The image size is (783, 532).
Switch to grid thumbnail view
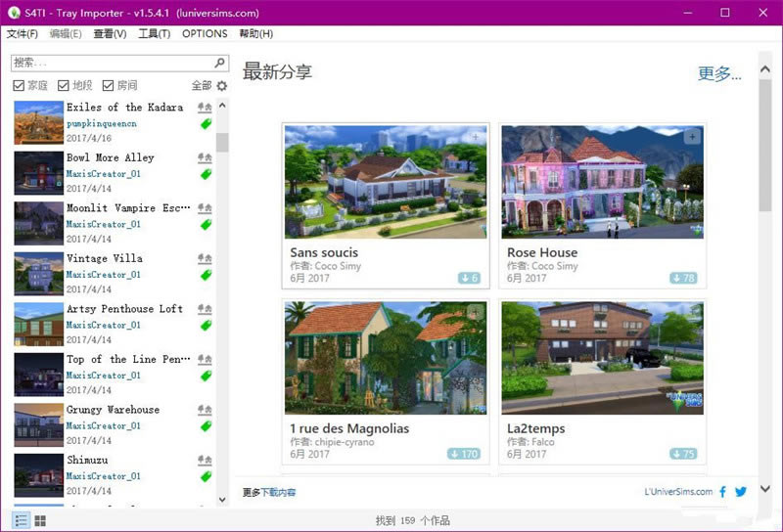(x=40, y=520)
